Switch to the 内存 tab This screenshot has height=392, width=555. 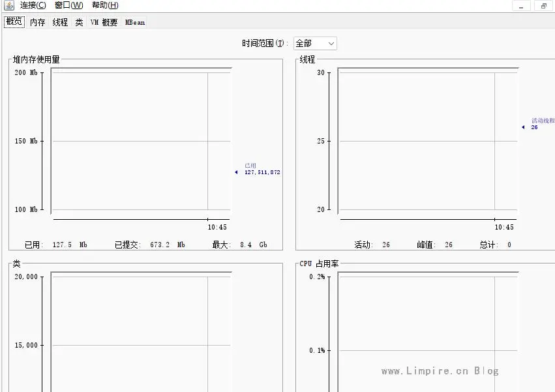(x=37, y=22)
